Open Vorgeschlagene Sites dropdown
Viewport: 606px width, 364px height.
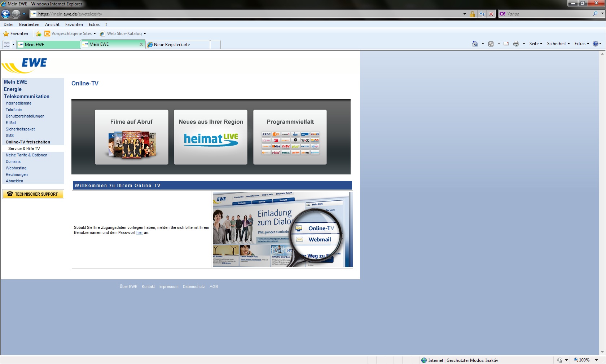click(70, 34)
